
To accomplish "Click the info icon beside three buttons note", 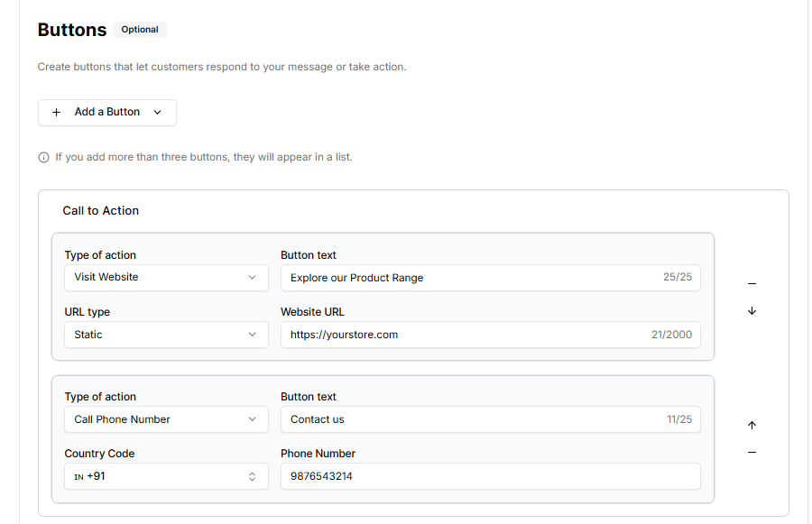I will click(43, 158).
